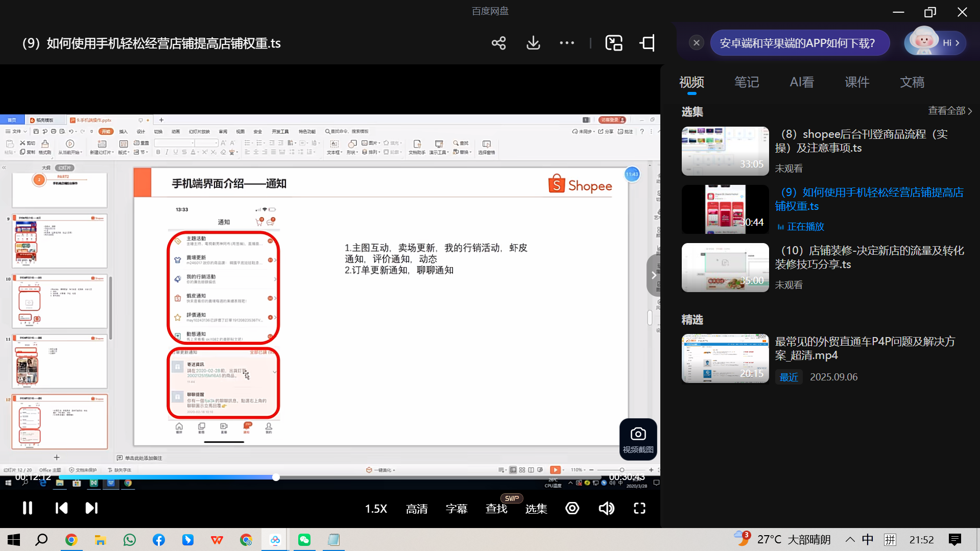
Task: Open the 1.5X playback speed menu
Action: click(x=376, y=509)
